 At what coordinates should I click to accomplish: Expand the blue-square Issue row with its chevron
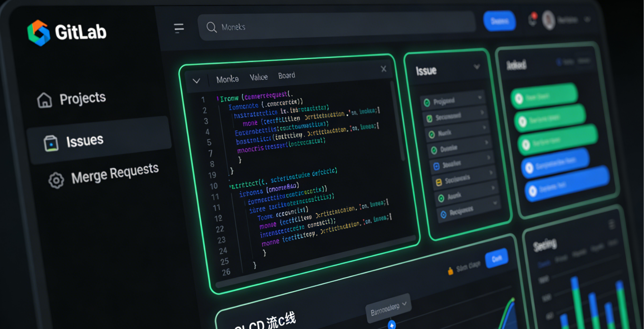coord(489,158)
